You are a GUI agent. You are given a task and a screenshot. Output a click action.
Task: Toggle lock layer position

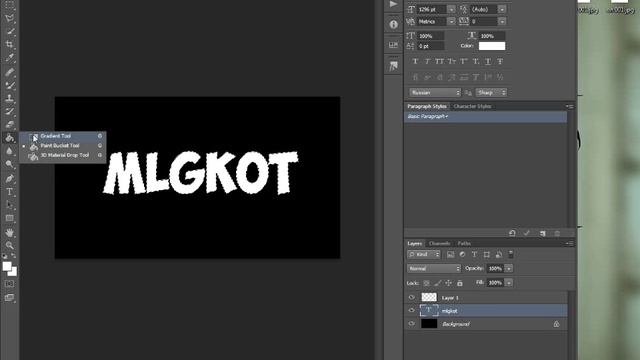click(449, 282)
